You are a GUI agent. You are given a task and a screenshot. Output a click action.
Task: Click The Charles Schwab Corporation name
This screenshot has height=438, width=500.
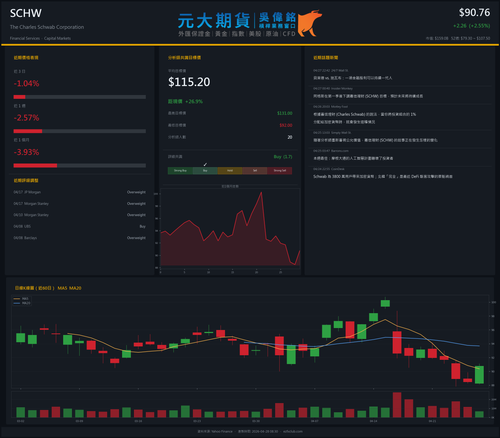coord(47,27)
